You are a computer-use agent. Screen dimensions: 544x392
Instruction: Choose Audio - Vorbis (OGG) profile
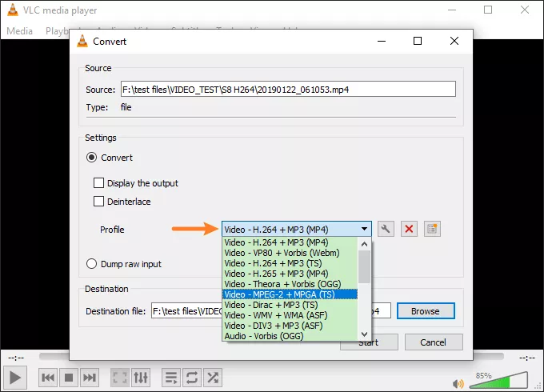pos(290,336)
